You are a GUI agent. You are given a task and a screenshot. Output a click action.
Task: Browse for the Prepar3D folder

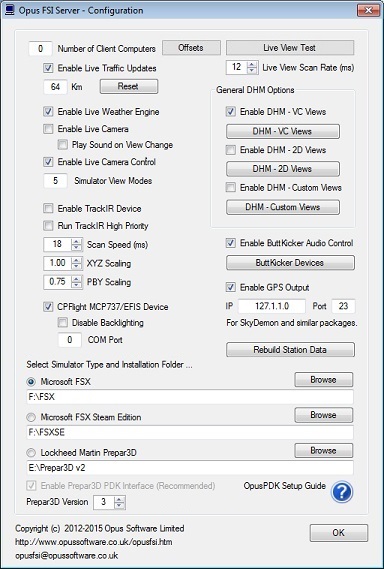coord(323,450)
